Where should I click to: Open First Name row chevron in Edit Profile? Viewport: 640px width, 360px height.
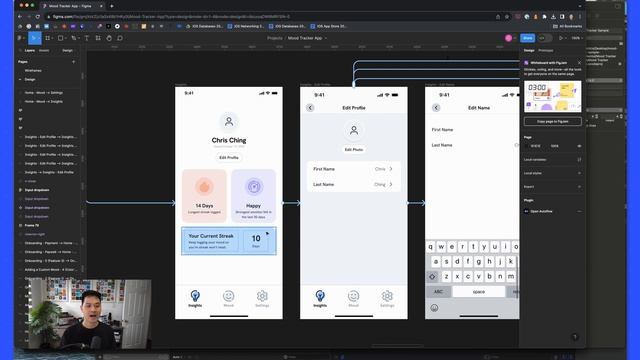[x=391, y=169]
